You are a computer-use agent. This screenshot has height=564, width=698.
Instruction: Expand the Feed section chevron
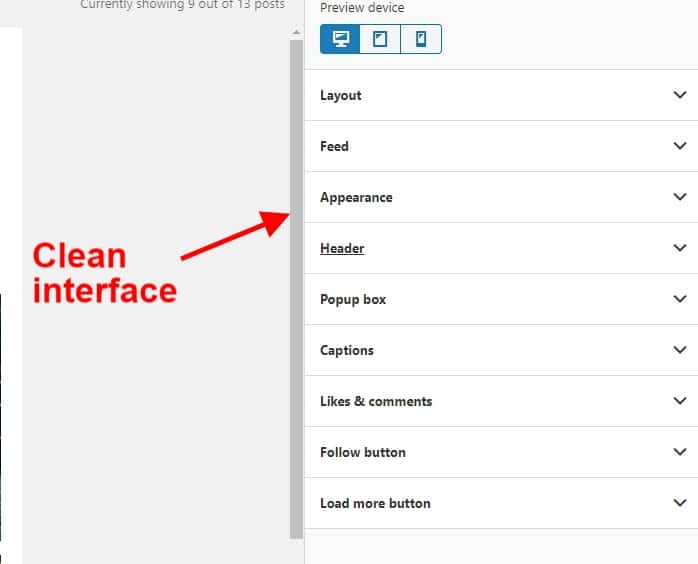680,146
